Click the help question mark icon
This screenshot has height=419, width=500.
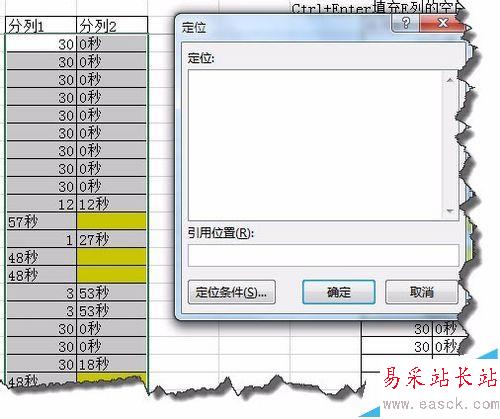pyautogui.click(x=406, y=23)
